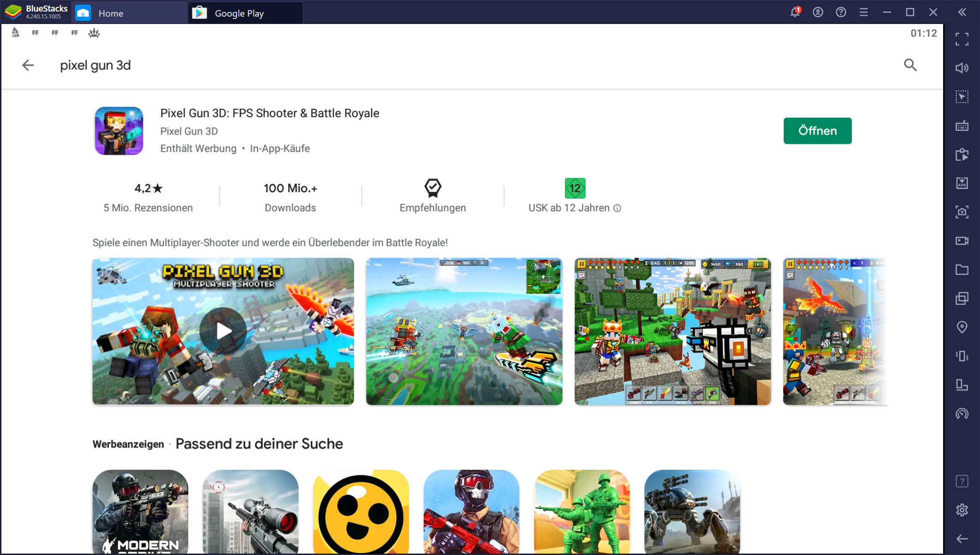Open the green army men game ad
This screenshot has height=555, width=980.
pyautogui.click(x=582, y=512)
